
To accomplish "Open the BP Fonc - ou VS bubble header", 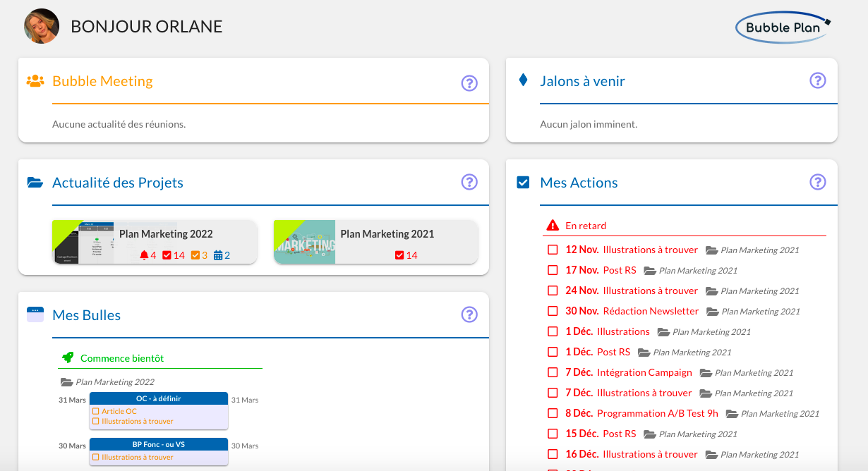I will coord(159,444).
